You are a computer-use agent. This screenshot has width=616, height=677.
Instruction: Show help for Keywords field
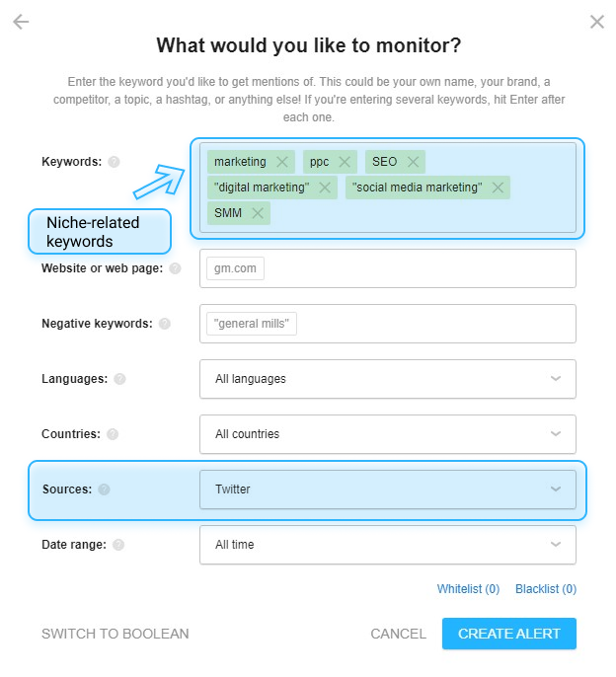114,162
